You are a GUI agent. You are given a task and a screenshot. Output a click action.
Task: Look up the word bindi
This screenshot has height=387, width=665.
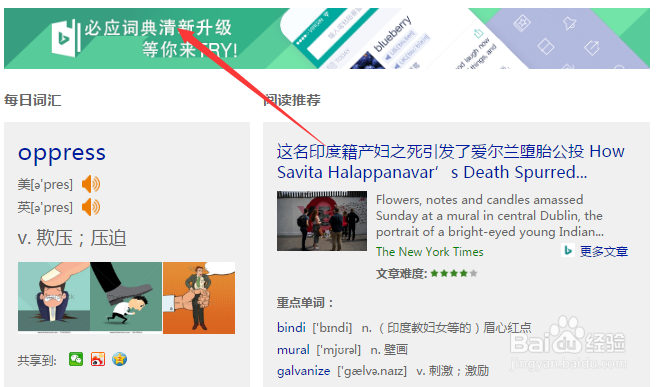[x=291, y=328]
